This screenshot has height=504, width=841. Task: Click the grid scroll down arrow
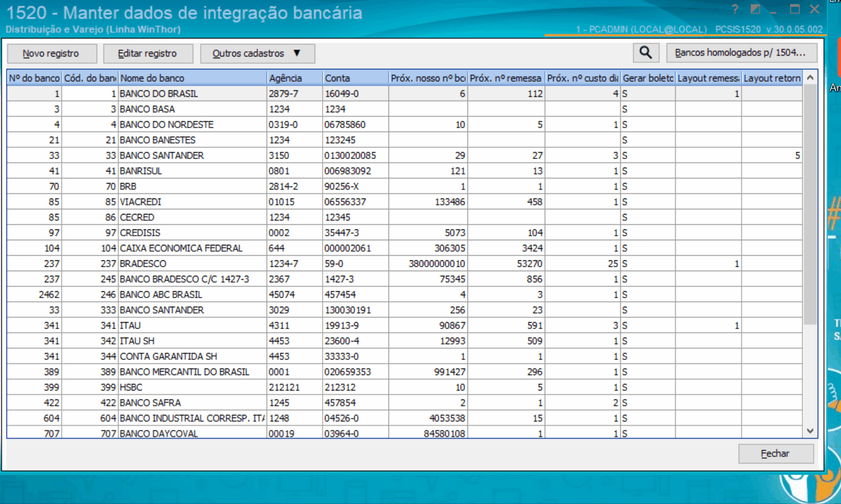810,431
